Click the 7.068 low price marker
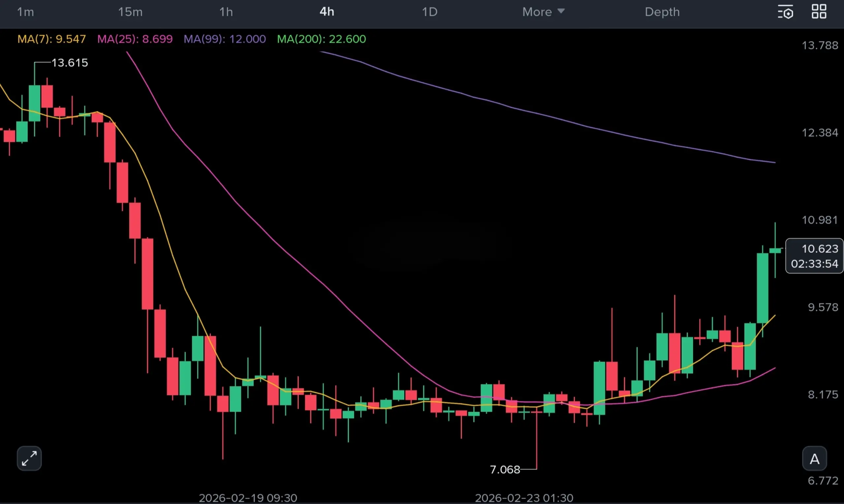Screen dimensions: 844x504 (505, 469)
